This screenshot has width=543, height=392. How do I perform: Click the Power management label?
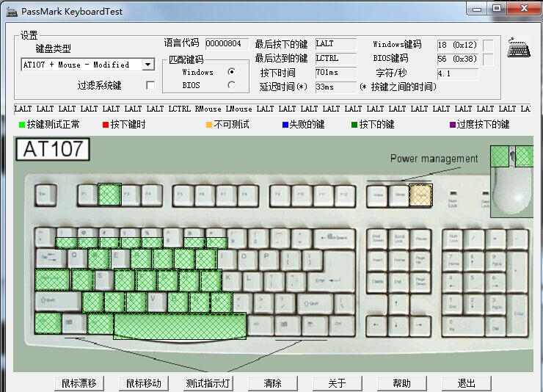434,159
